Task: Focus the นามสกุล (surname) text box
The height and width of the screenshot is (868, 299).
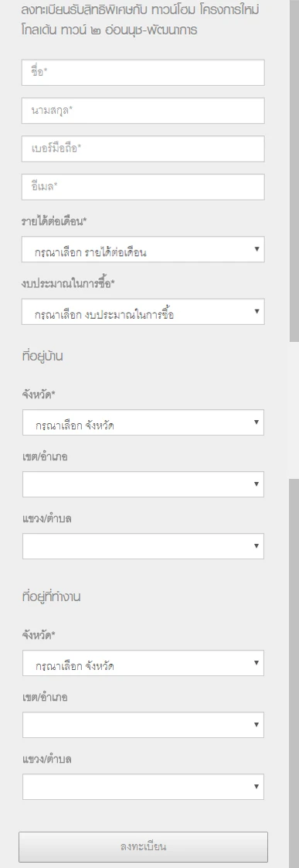Action: [143, 111]
